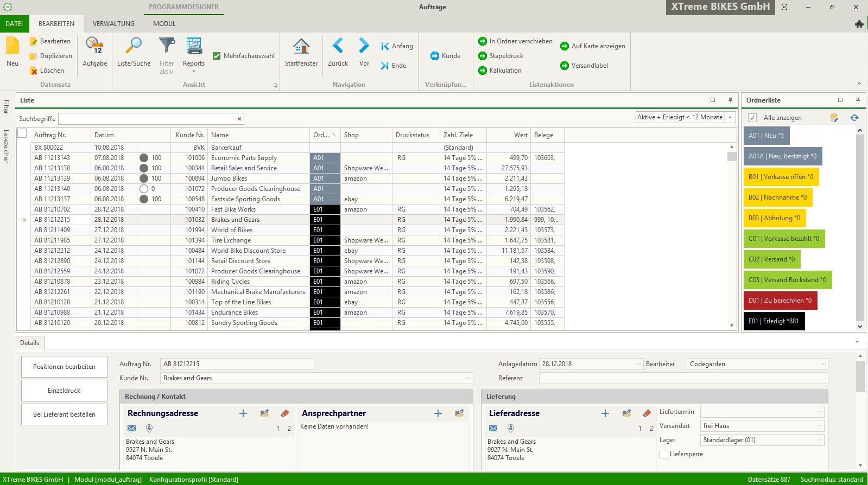The width and height of the screenshot is (868, 485).
Task: Add new Rechnungsadresse with plus icon
Action: (243, 413)
